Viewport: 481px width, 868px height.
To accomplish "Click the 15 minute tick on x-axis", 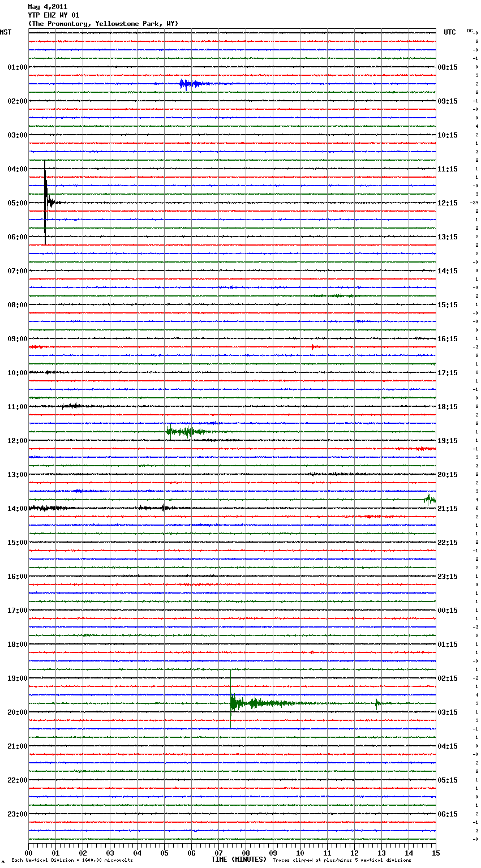I will point(435,853).
